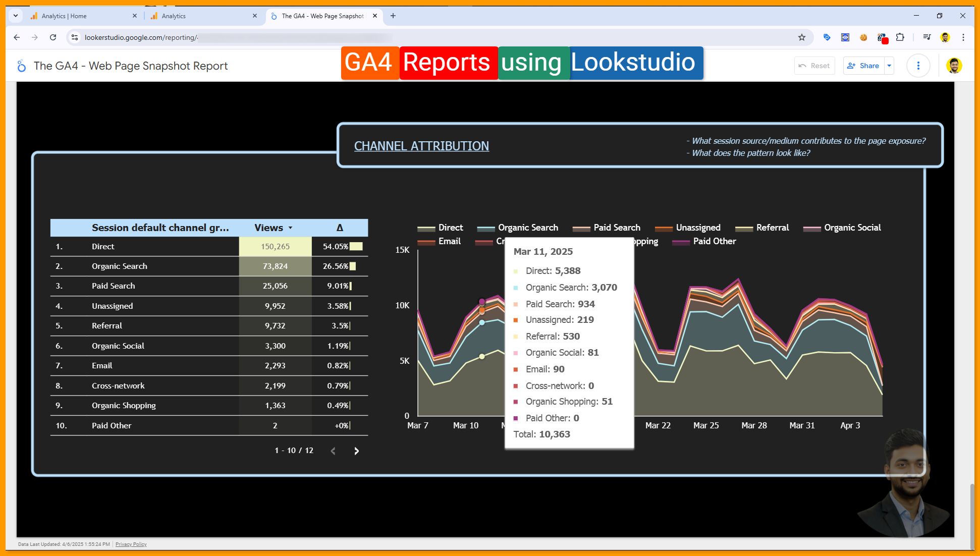Switch to Analytics | Home tab
Image resolution: width=980 pixels, height=556 pixels.
coord(64,16)
